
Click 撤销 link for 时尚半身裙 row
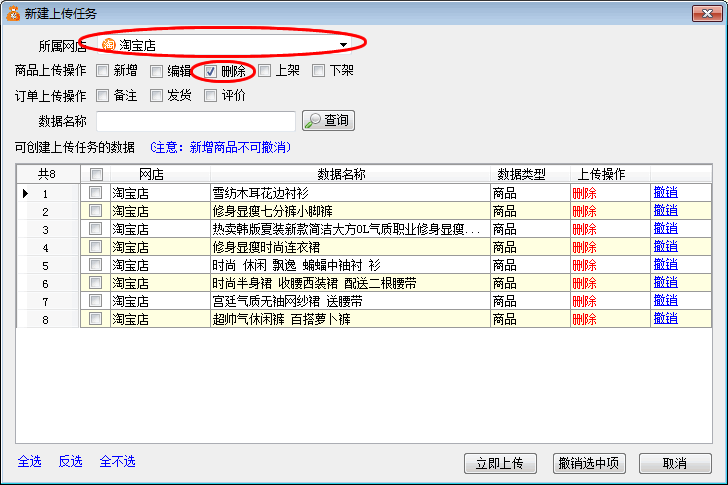pyautogui.click(x=665, y=282)
